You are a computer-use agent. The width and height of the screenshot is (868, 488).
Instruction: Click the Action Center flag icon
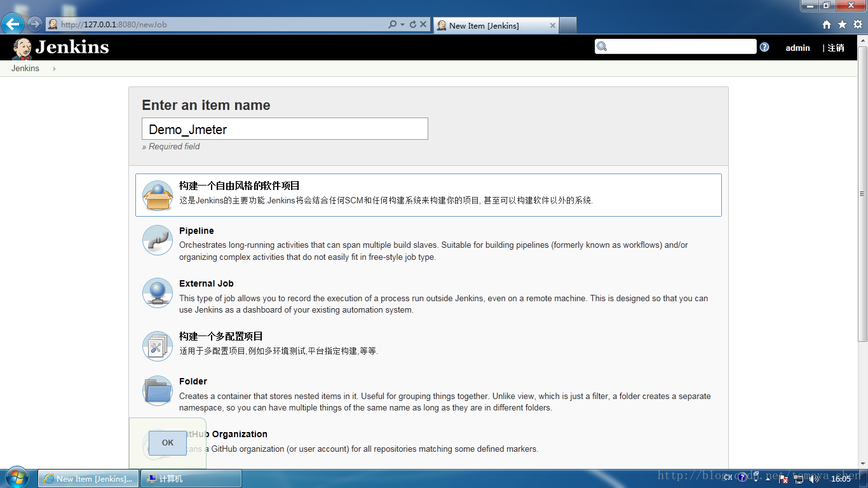point(784,479)
